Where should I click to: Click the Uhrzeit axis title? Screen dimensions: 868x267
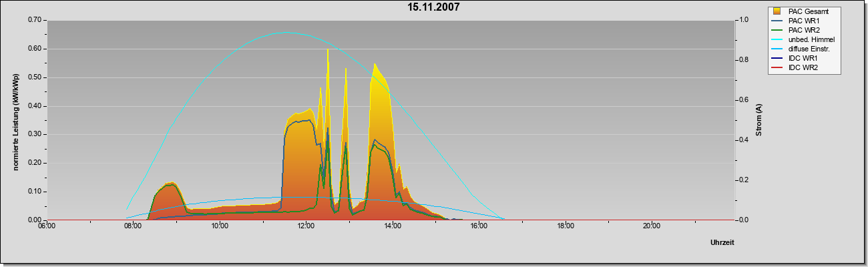[722, 243]
